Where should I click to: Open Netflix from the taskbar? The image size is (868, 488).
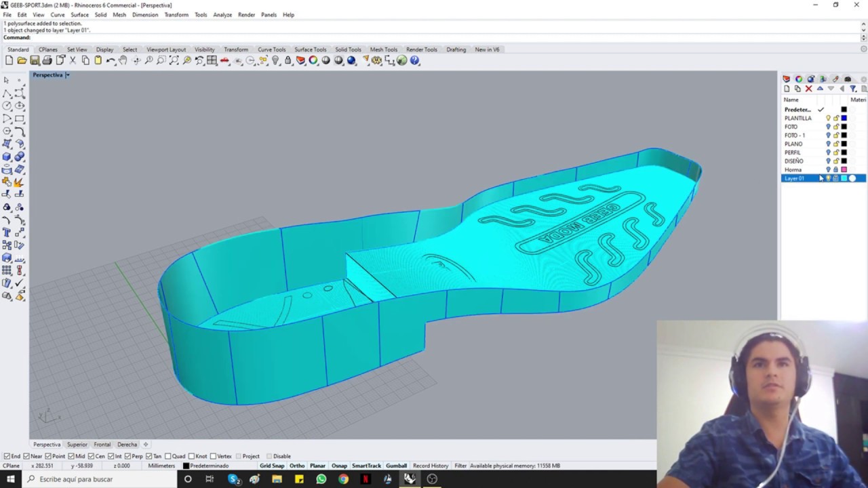click(366, 479)
